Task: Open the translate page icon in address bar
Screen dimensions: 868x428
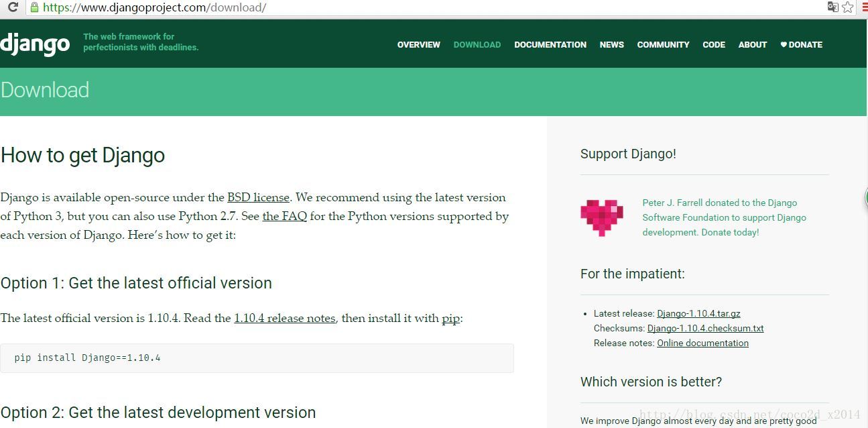Action: 833,7
